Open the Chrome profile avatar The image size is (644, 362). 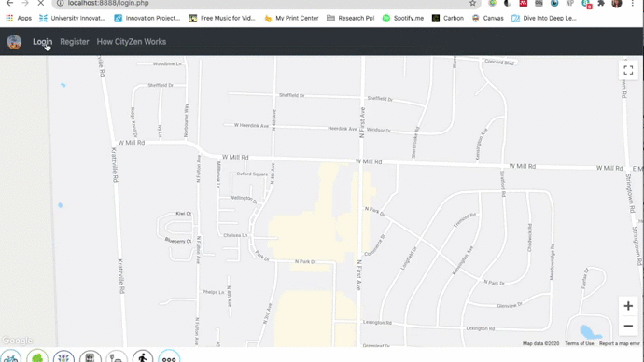(617, 4)
